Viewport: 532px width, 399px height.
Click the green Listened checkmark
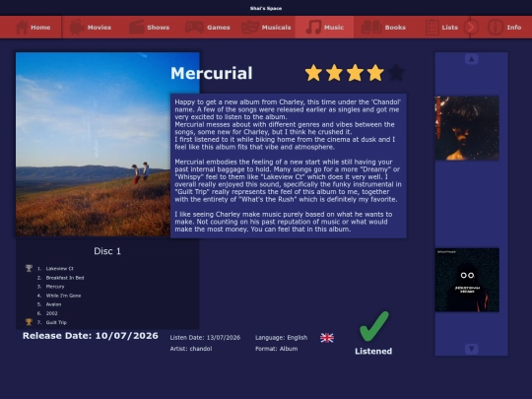(374, 326)
